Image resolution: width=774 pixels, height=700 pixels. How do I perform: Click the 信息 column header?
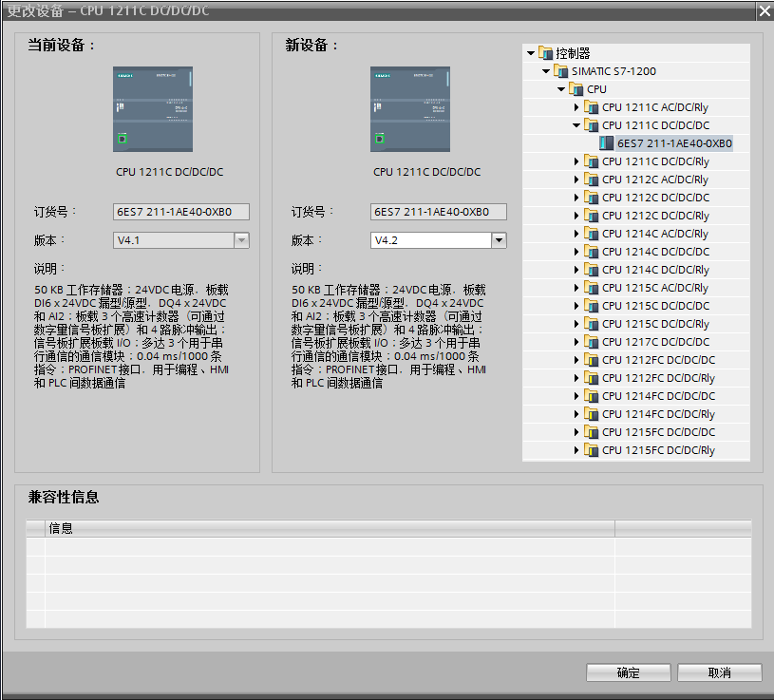(330, 528)
